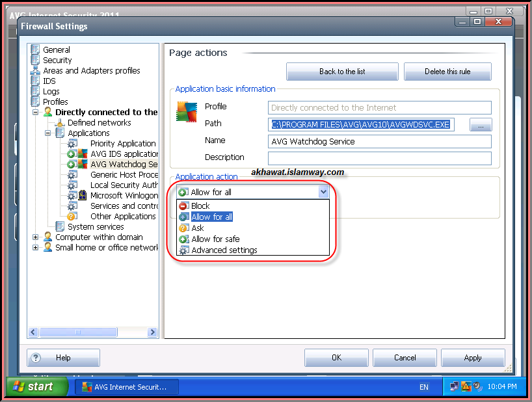Click the question mark icon beside Other Applications
Image resolution: width=532 pixels, height=402 pixels.
click(72, 217)
